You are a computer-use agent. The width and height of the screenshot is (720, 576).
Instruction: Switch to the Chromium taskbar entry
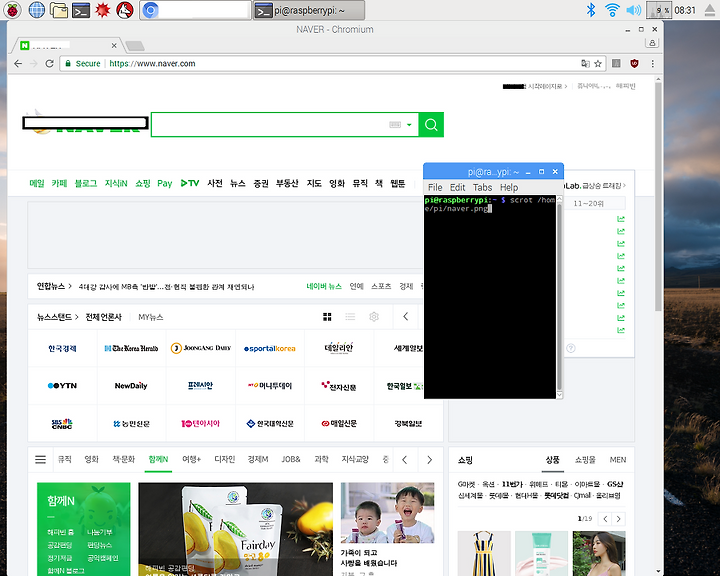coord(196,10)
